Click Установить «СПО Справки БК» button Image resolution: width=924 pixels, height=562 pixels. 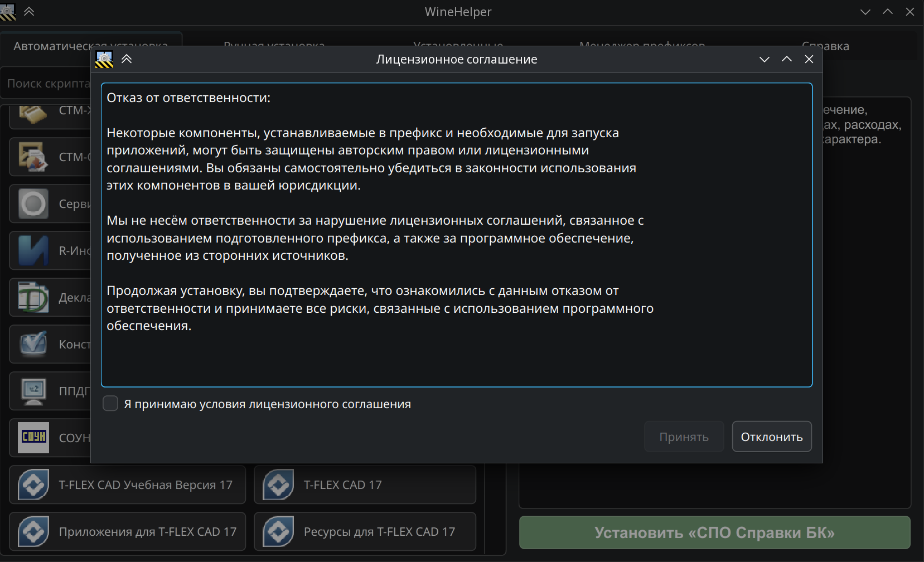714,532
